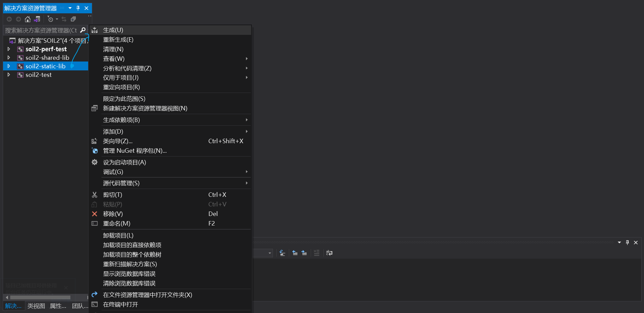Toggle the pin on the output panel
Viewport: 644px width, 313px height.
(x=628, y=242)
